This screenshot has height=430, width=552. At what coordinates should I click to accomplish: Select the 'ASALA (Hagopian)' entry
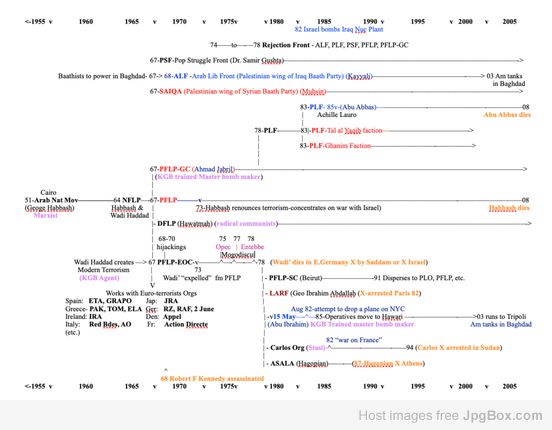(x=299, y=363)
